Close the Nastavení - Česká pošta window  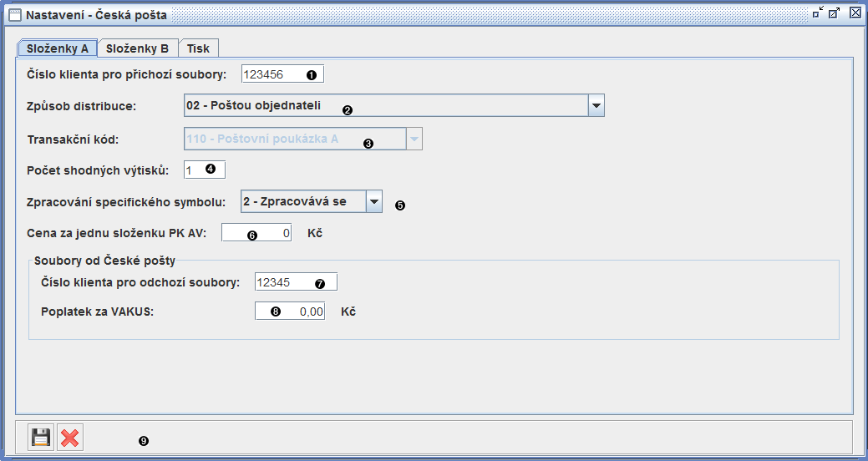pos(855,13)
